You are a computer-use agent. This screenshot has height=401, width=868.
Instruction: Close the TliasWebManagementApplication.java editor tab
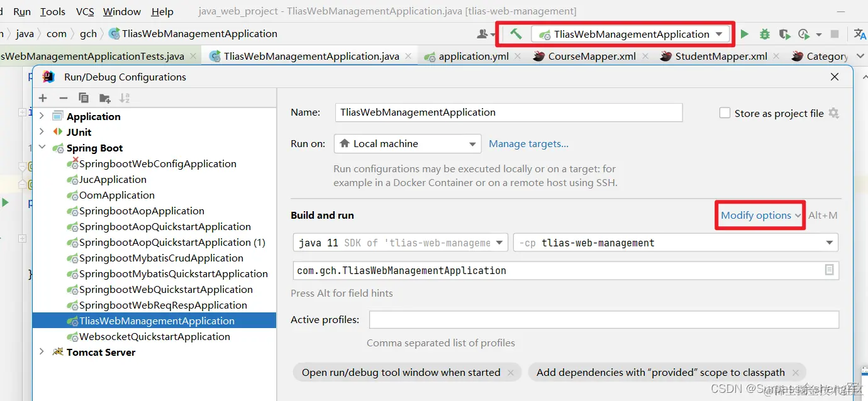pos(409,56)
